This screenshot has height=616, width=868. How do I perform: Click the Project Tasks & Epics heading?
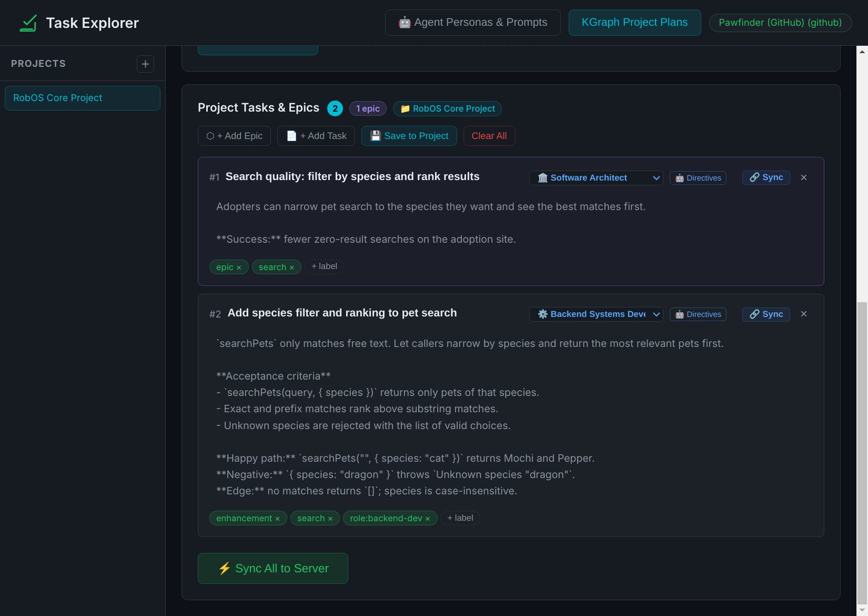[259, 107]
